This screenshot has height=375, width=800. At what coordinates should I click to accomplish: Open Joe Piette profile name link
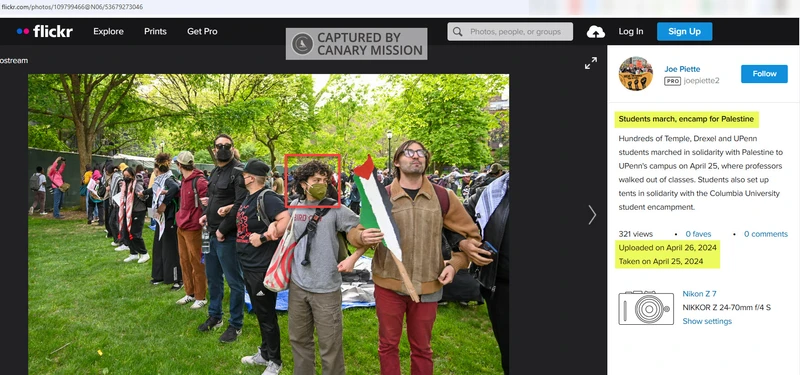[x=682, y=69]
